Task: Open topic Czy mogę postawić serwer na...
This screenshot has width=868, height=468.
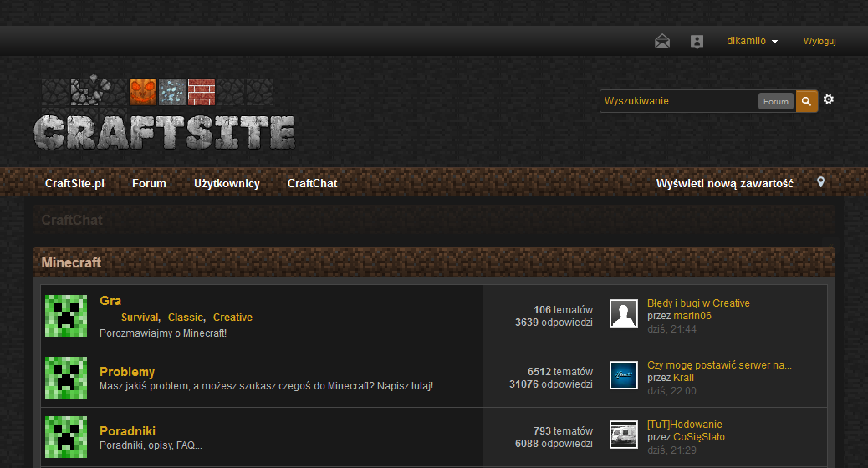Action: [719, 365]
